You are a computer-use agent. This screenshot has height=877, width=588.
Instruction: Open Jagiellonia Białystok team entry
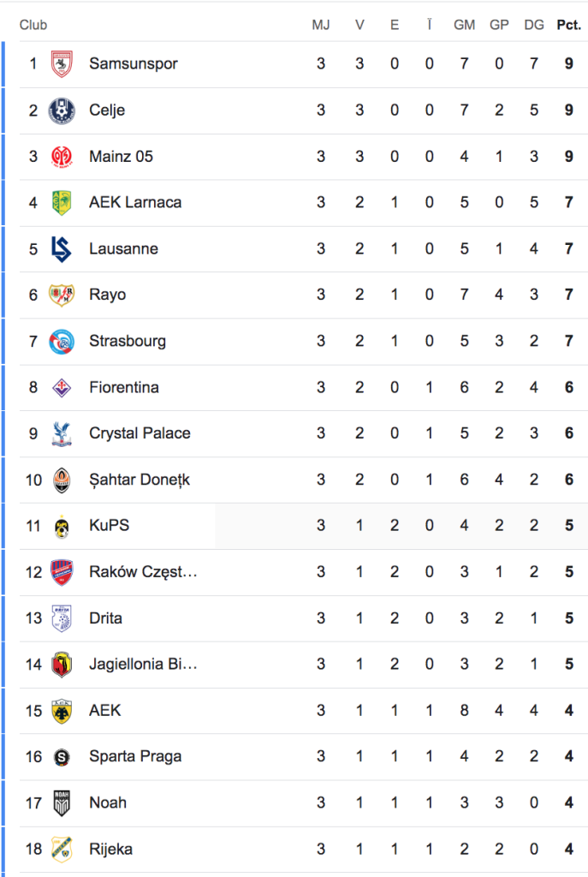142,664
